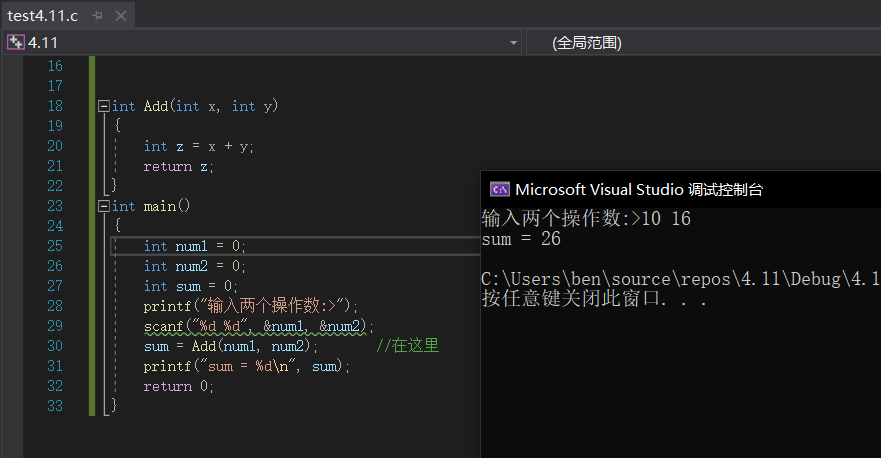Viewport: 881px width, 458px height.
Task: Collapse the Add function code block
Action: tap(103, 106)
